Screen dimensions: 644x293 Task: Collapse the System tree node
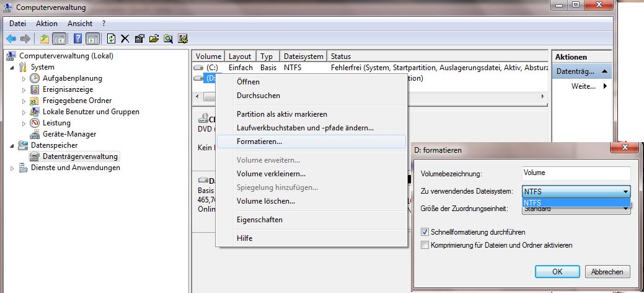tap(12, 67)
